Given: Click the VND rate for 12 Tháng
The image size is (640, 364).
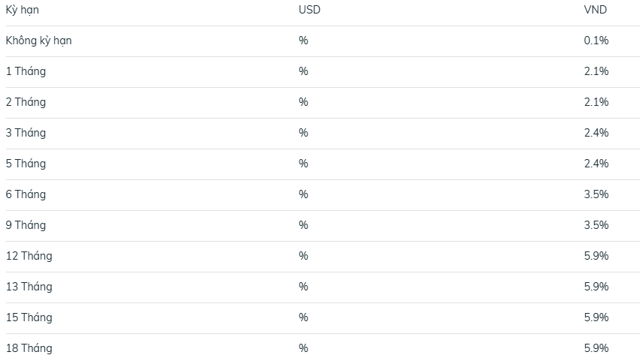Looking at the screenshot, I should (x=596, y=256).
